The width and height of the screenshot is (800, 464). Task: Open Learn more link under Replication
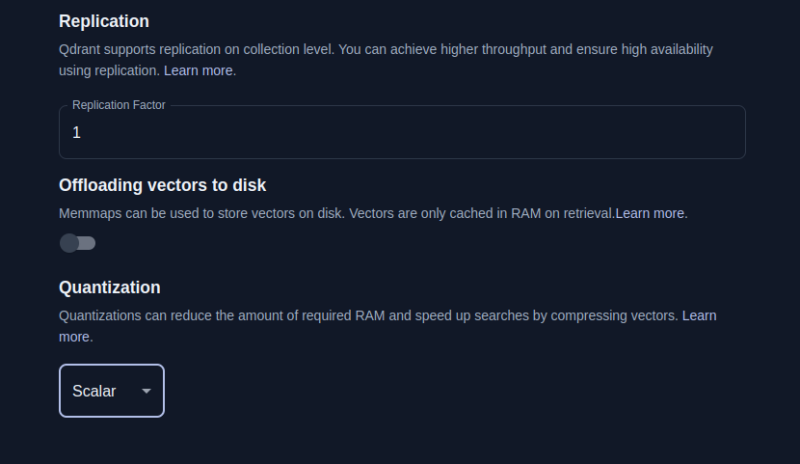(x=199, y=70)
